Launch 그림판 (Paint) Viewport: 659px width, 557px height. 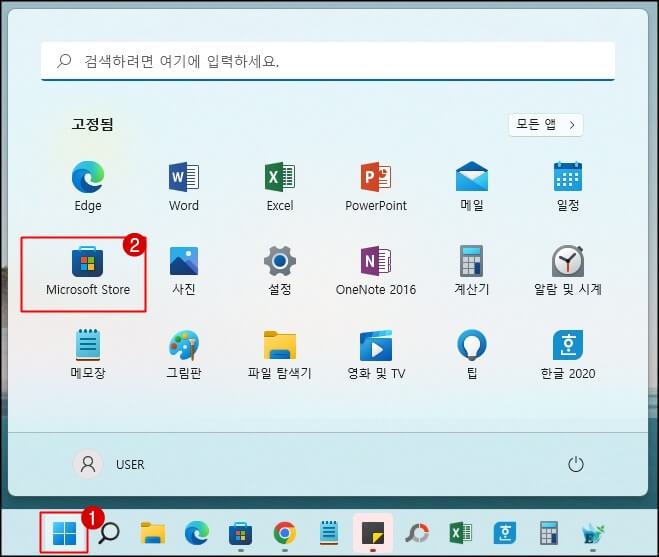point(184,354)
